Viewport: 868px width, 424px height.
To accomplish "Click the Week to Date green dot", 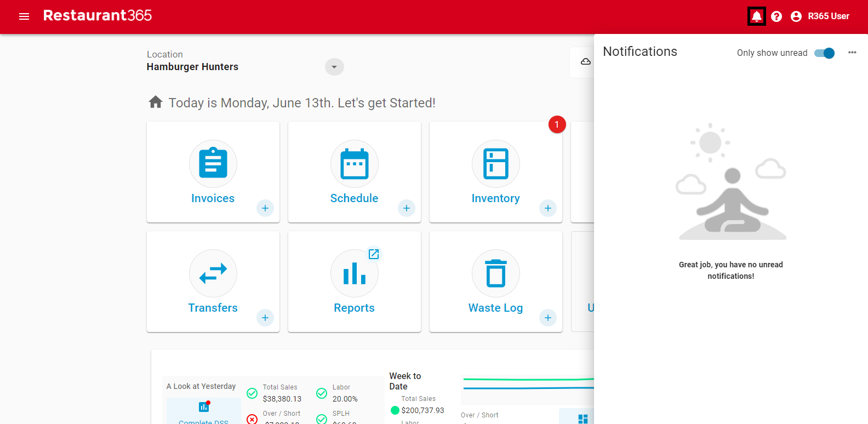I will (395, 410).
